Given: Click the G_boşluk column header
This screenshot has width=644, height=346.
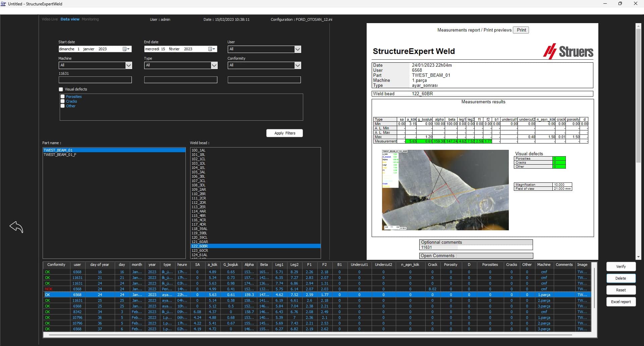Looking at the screenshot, I should click(x=231, y=265).
